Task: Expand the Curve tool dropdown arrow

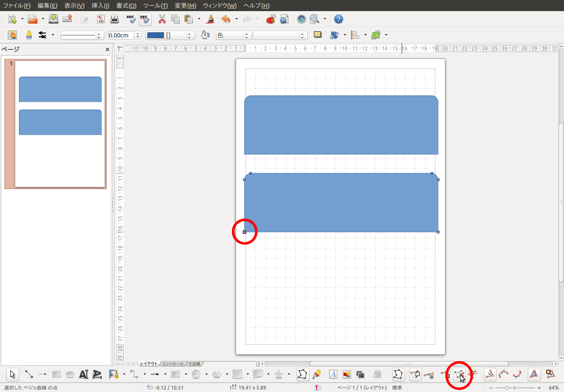Action: pos(124,374)
